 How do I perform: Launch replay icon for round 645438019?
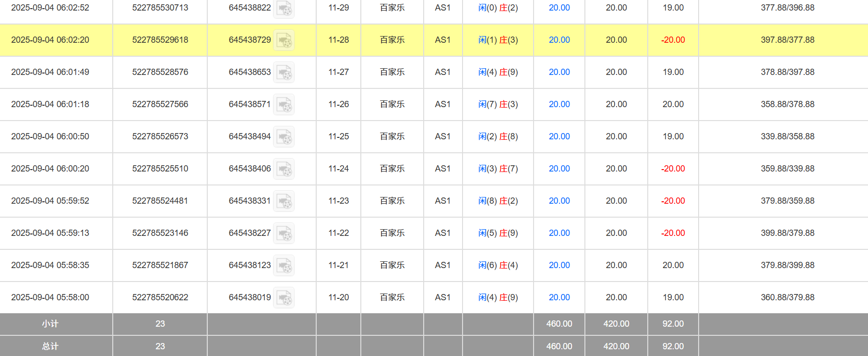pyautogui.click(x=284, y=298)
